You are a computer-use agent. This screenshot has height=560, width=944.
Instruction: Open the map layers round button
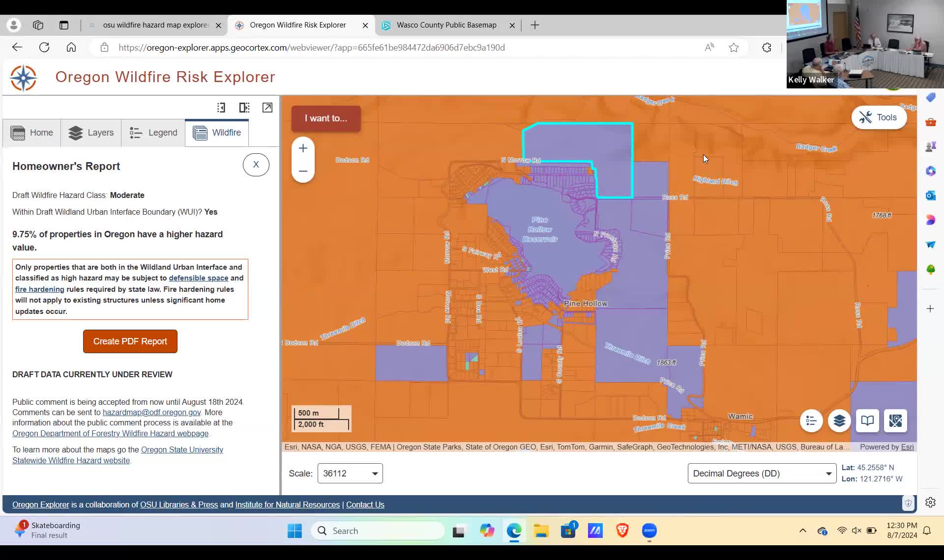pos(839,420)
